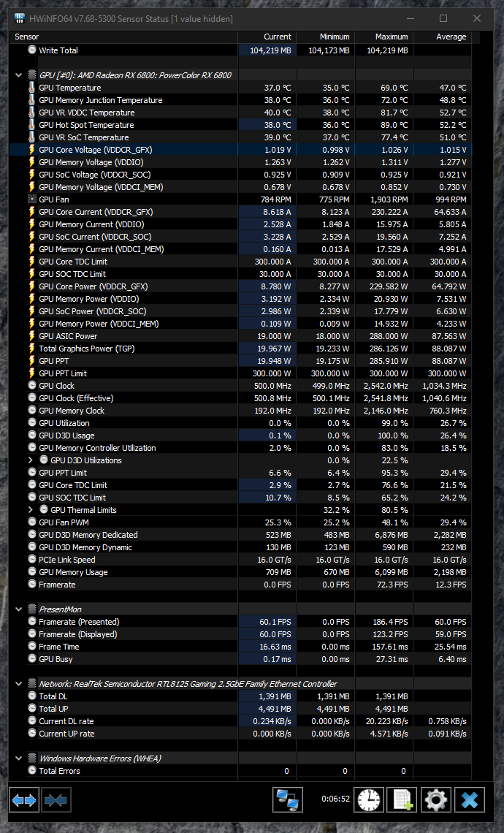Screen dimensions: 504x833
Task: Open sensor settings gear icon
Action: pyautogui.click(x=436, y=799)
